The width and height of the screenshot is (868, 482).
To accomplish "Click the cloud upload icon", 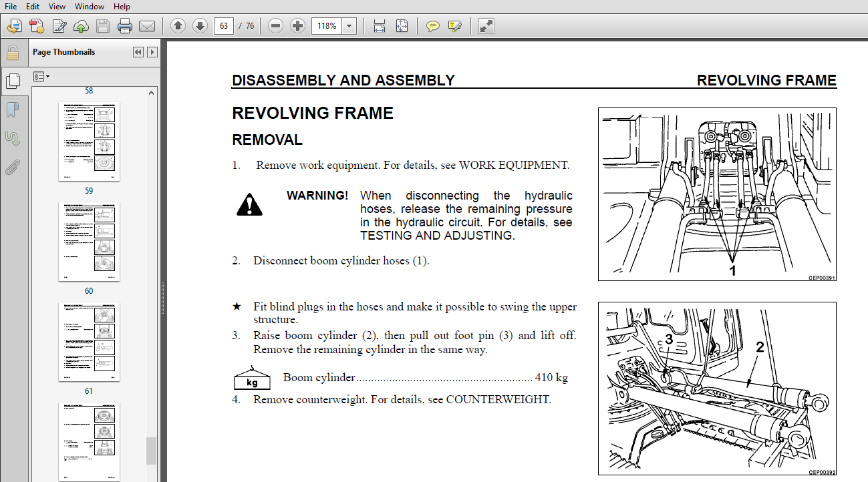I will point(81,26).
